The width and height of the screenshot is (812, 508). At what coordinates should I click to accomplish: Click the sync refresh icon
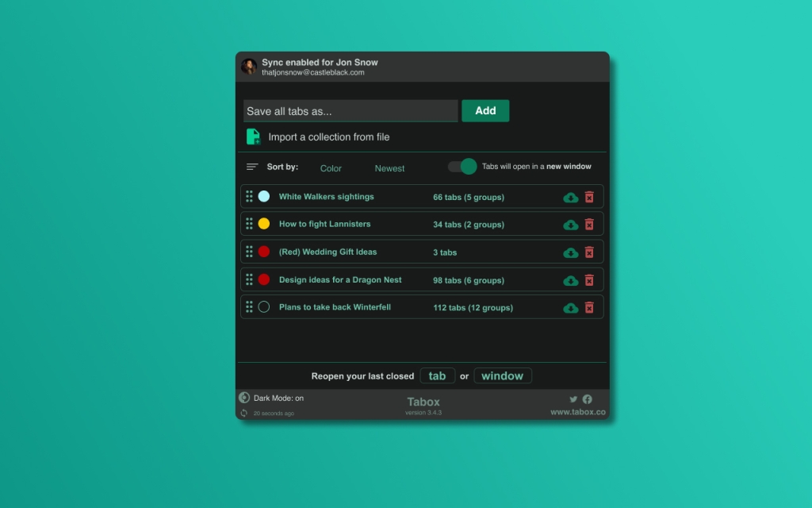(x=244, y=413)
